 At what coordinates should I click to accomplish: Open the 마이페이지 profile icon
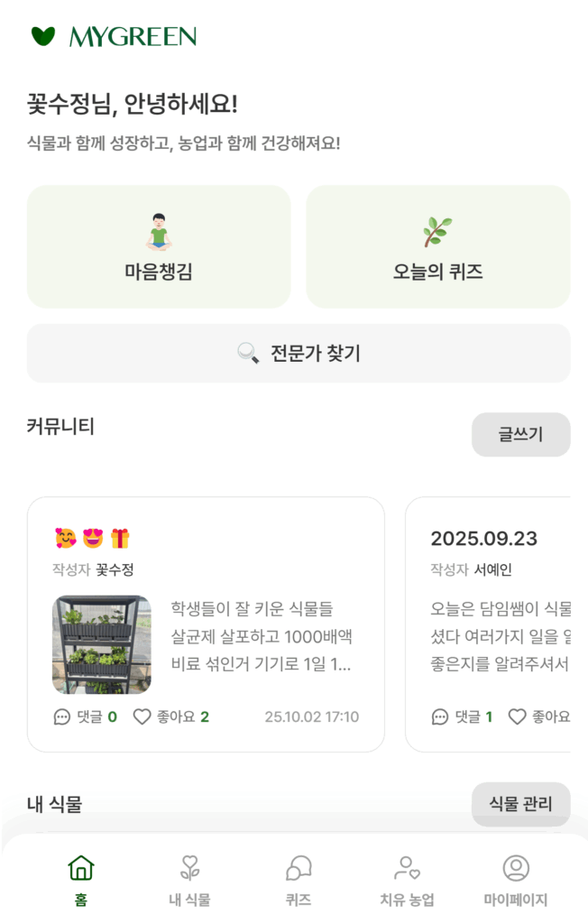pos(516,868)
